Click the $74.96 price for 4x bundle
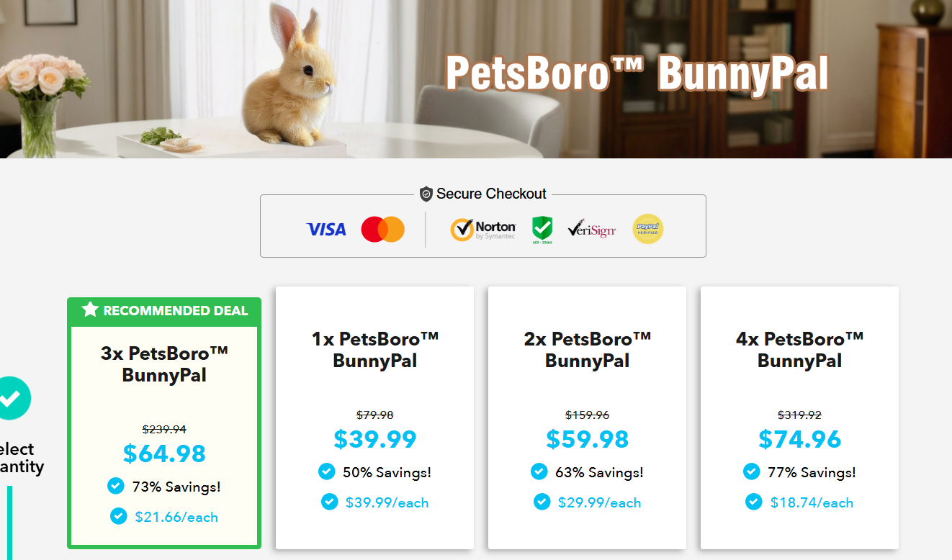The width and height of the screenshot is (952, 560). click(x=799, y=438)
